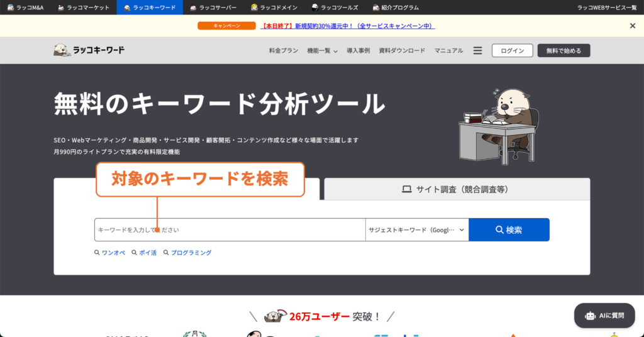Click the 26万ユーザー 突破！ text
This screenshot has height=337, width=644.
pos(335,316)
